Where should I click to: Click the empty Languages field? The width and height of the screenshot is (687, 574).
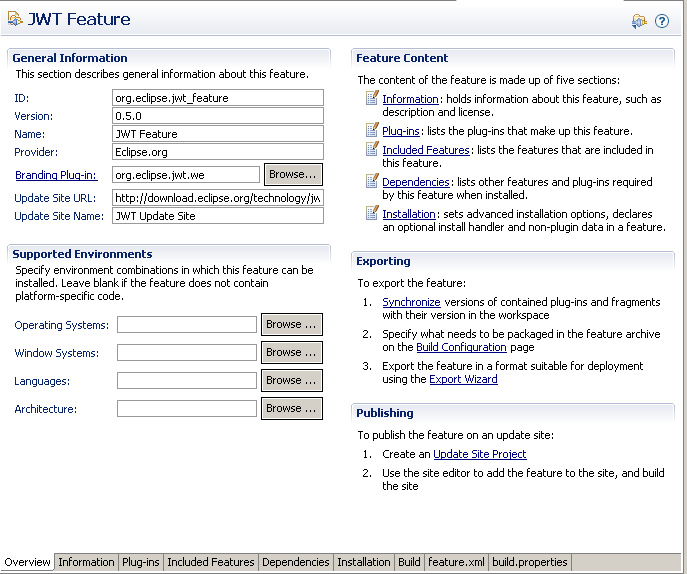coord(187,381)
